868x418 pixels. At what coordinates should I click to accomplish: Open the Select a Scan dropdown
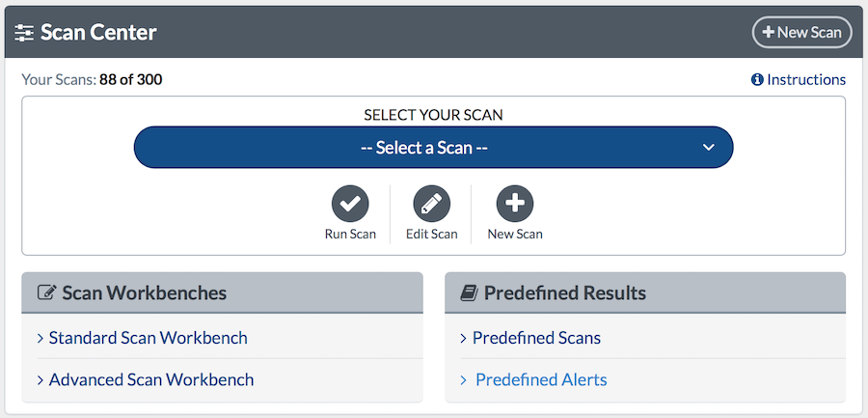pos(433,148)
